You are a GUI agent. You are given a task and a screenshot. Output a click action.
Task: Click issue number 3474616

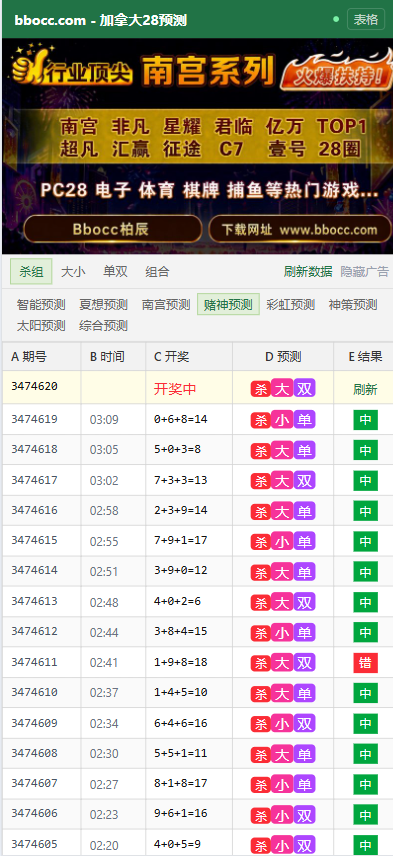click(x=34, y=510)
